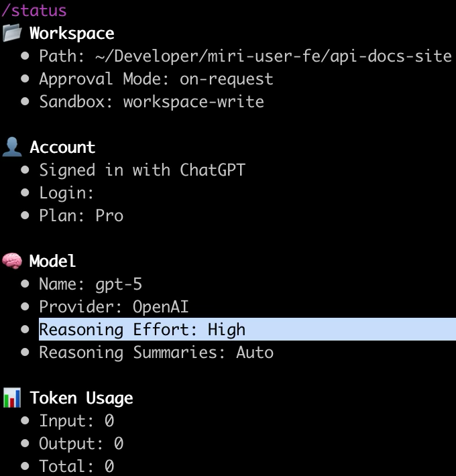The height and width of the screenshot is (476, 456).
Task: Click the /status command text
Action: click(x=34, y=11)
